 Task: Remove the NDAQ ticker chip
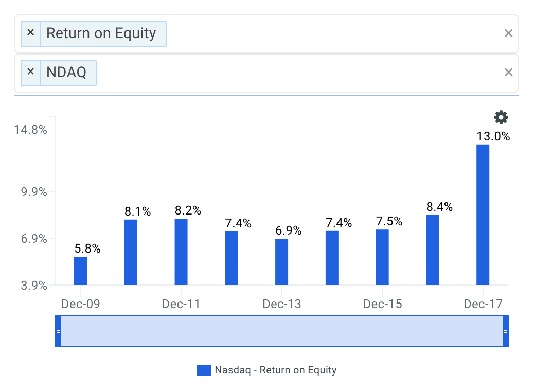point(30,73)
